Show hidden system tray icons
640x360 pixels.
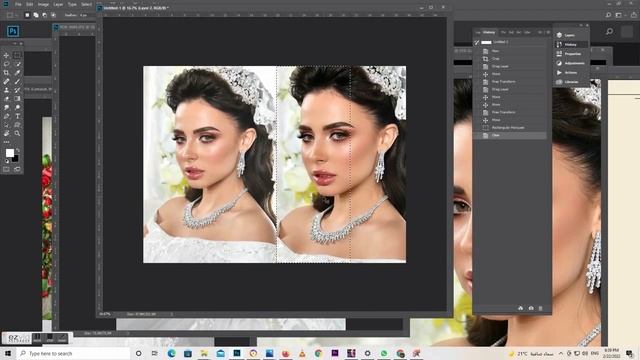[x=561, y=353]
